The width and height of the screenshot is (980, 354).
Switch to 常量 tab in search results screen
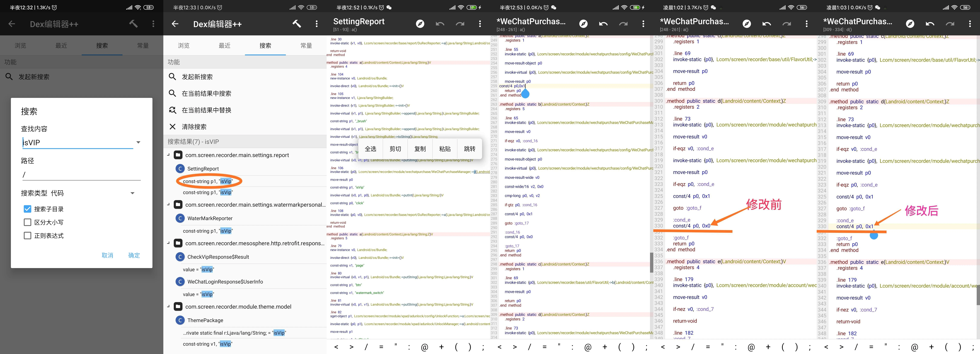[x=306, y=46]
